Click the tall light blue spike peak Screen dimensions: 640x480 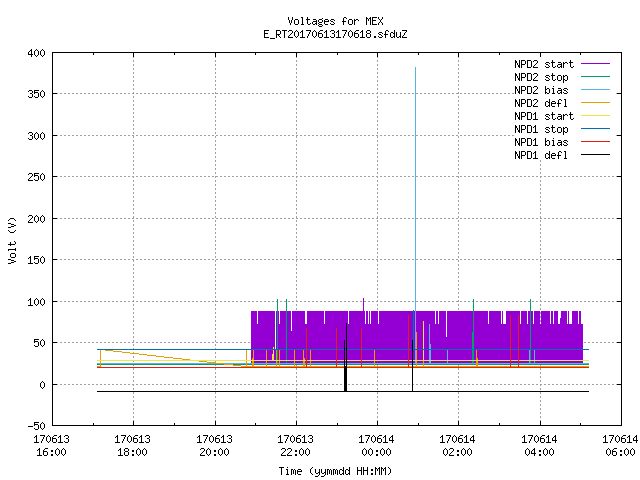(416, 68)
